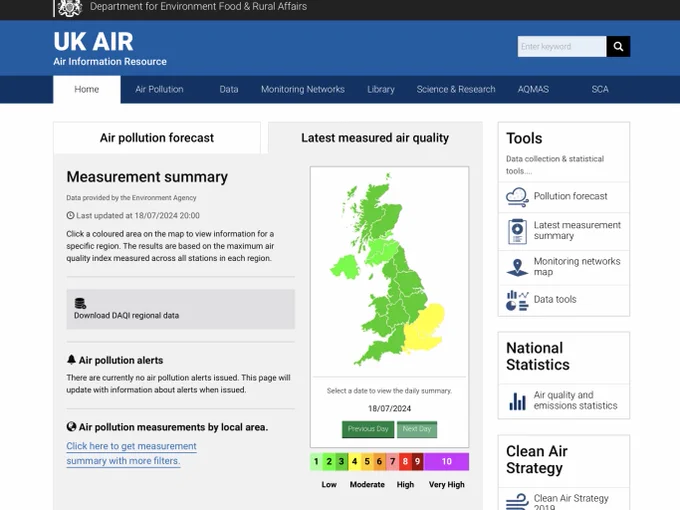Click the globe icon beside local area measurements

[x=72, y=427]
